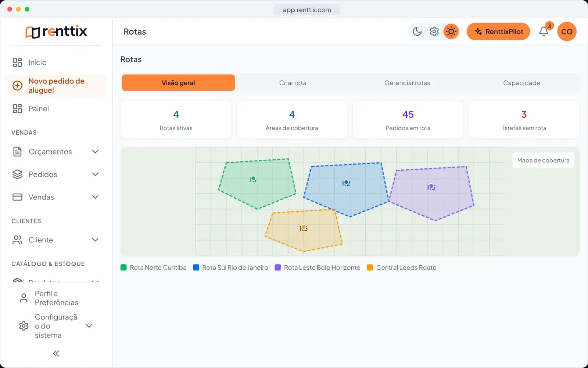Select the system theme gear icon
The image size is (588, 368).
tap(434, 32)
